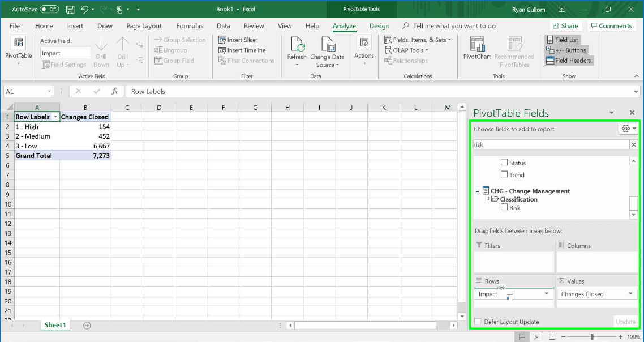The width and height of the screenshot is (644, 342).
Task: Open Changes Closed dropdown in Values
Action: point(630,293)
